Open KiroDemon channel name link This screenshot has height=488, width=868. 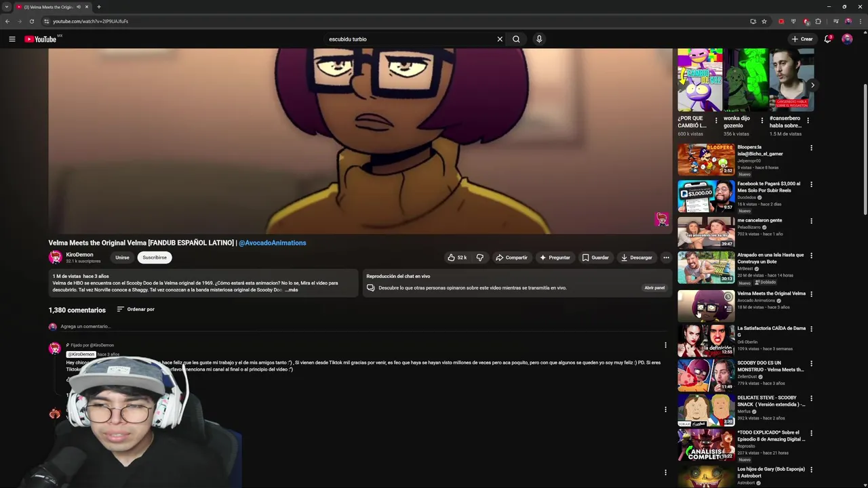click(x=79, y=255)
